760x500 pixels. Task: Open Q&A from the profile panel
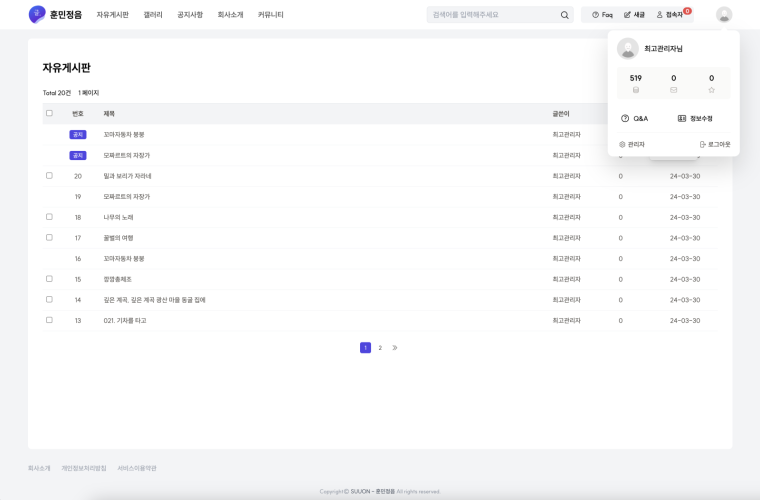point(635,118)
